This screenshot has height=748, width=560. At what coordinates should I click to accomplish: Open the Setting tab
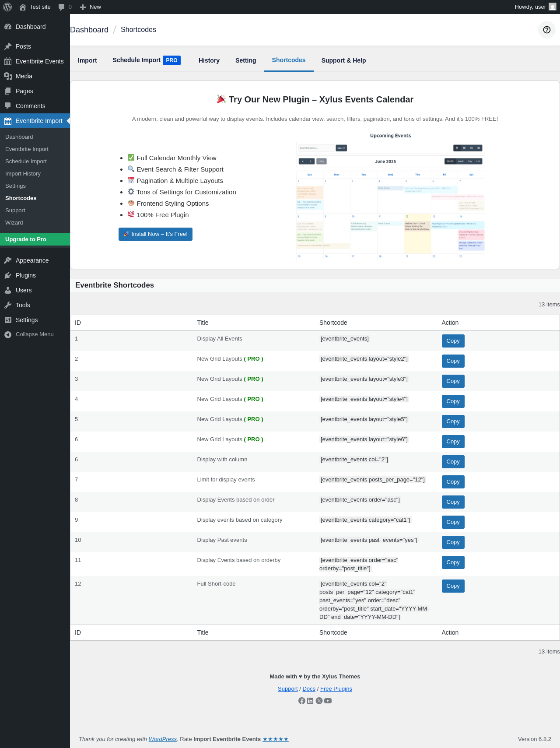coord(246,60)
